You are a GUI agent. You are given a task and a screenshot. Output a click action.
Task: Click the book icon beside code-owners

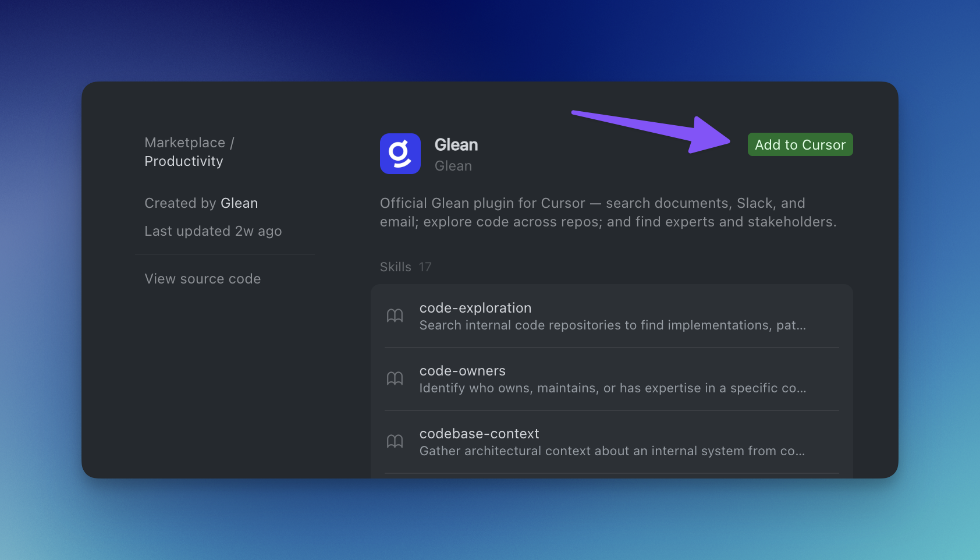coord(395,378)
